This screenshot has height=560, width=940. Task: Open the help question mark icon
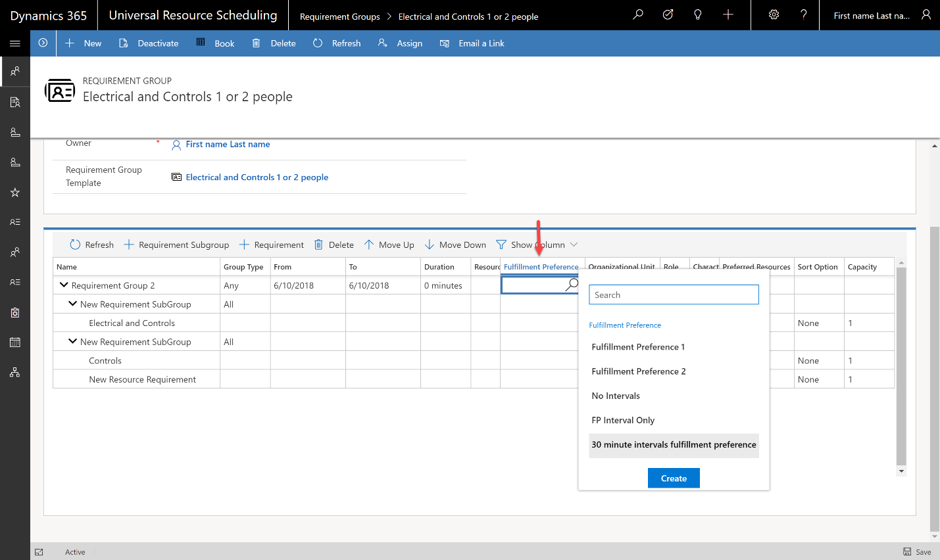tap(803, 14)
